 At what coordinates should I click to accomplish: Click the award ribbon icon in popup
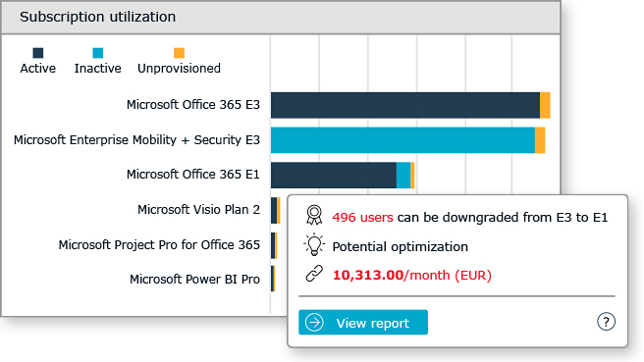coord(314,215)
